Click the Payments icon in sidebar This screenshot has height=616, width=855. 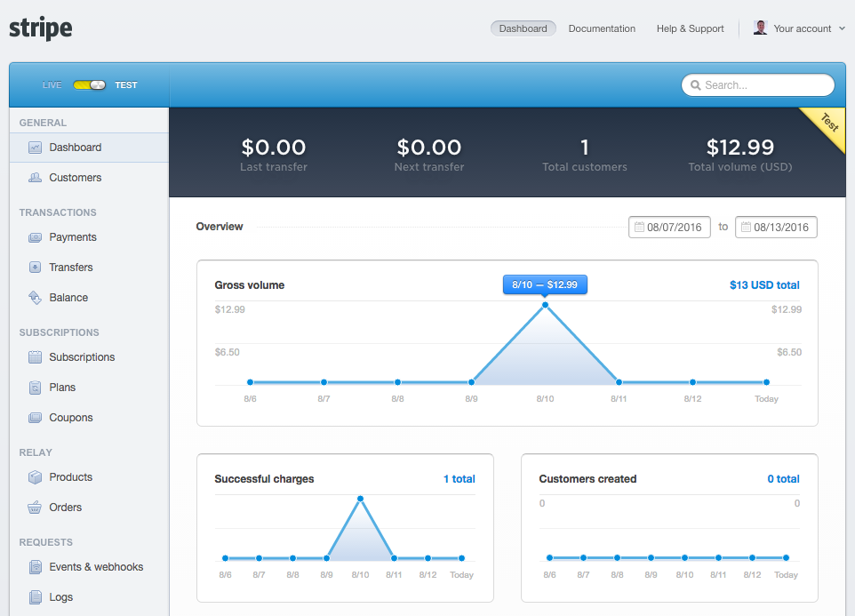(x=35, y=237)
